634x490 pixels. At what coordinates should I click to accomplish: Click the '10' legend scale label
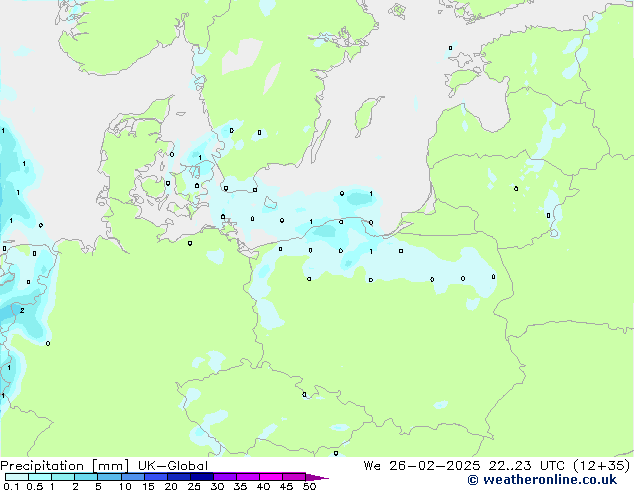[125, 486]
